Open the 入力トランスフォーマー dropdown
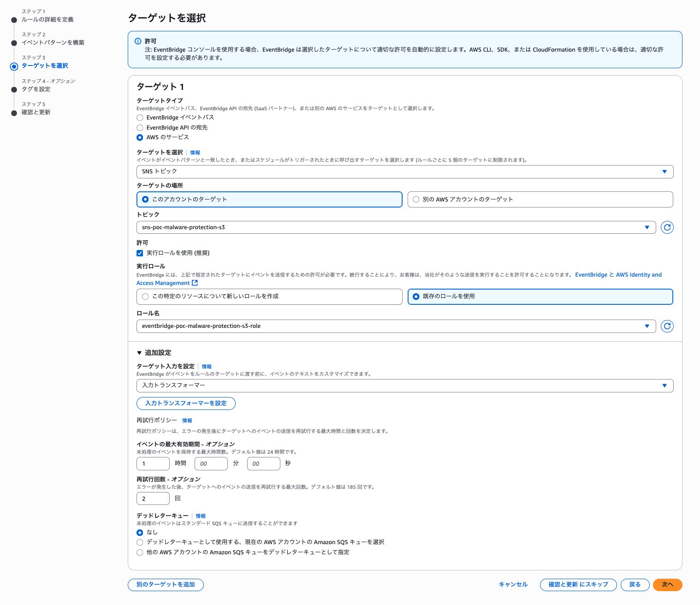Viewport: 700px width, 605px height. coord(404,386)
